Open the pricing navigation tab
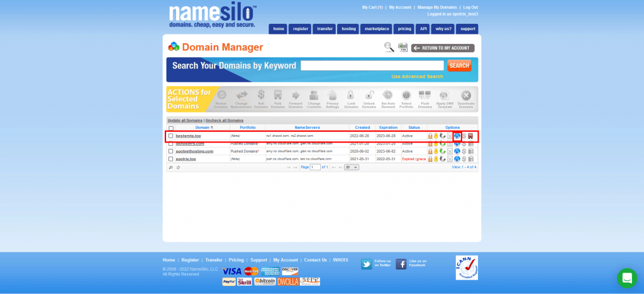The width and height of the screenshot is (644, 294). click(404, 29)
